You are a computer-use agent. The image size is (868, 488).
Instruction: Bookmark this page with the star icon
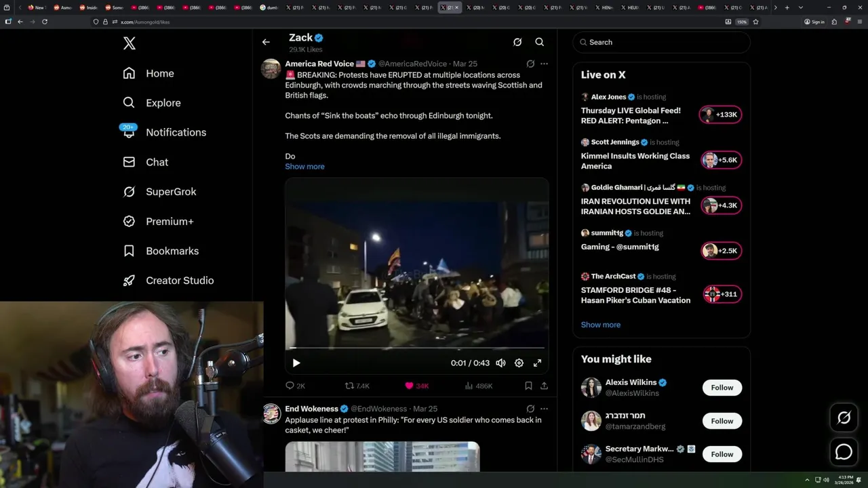(755, 22)
